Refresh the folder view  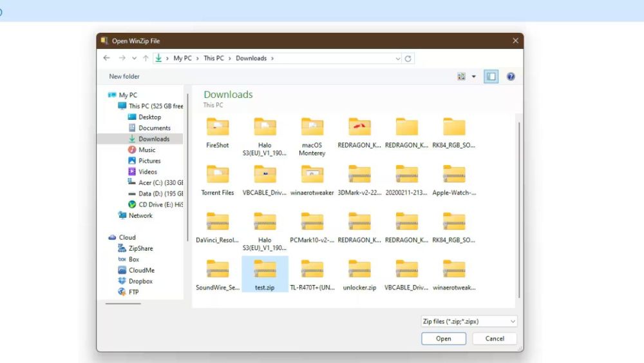[408, 59]
